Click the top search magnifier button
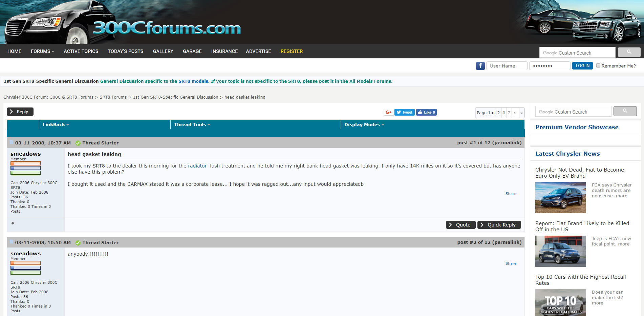The height and width of the screenshot is (316, 644). pos(629,52)
